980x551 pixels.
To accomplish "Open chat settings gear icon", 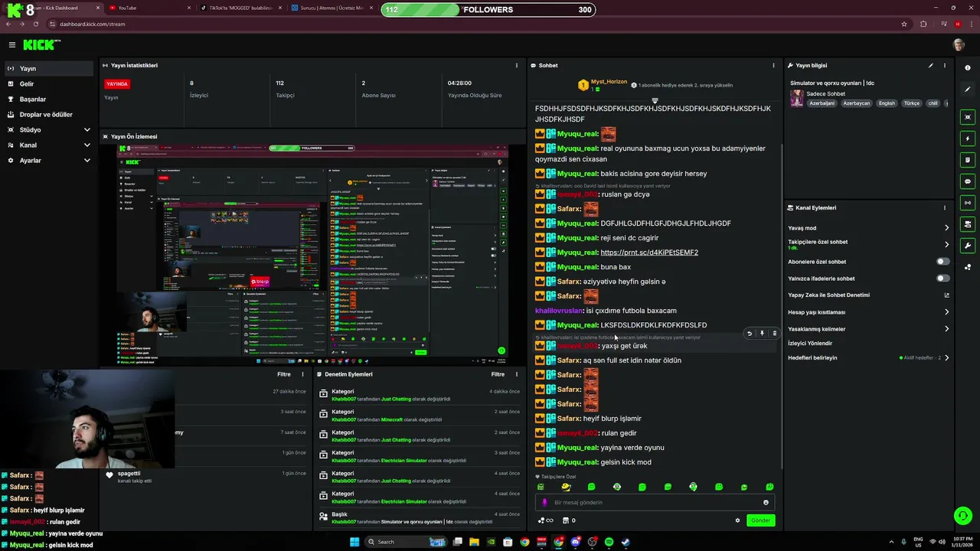I will pos(737,520).
